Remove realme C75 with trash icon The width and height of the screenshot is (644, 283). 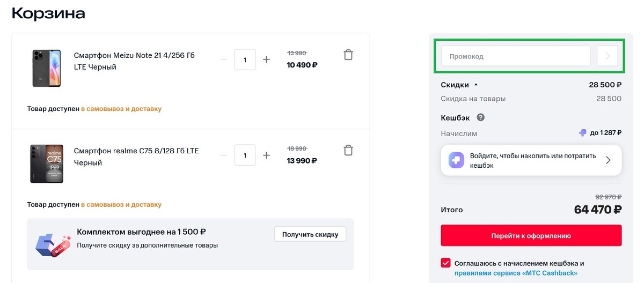(x=348, y=150)
